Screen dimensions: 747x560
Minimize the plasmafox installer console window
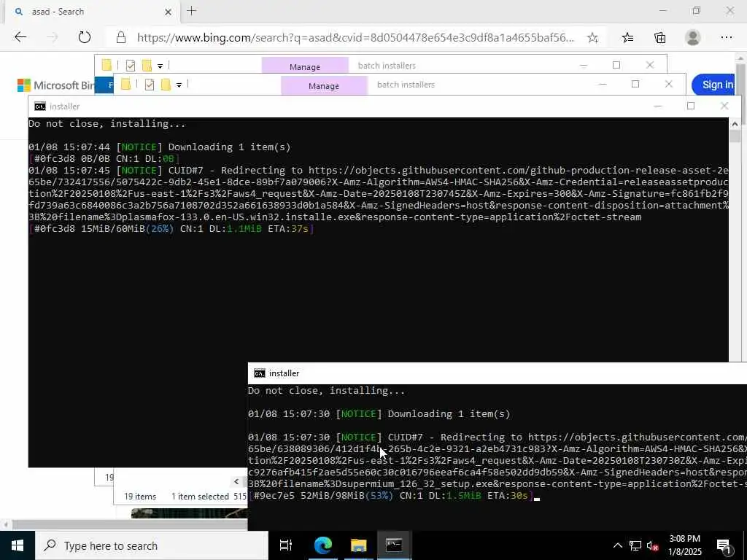coord(658,106)
